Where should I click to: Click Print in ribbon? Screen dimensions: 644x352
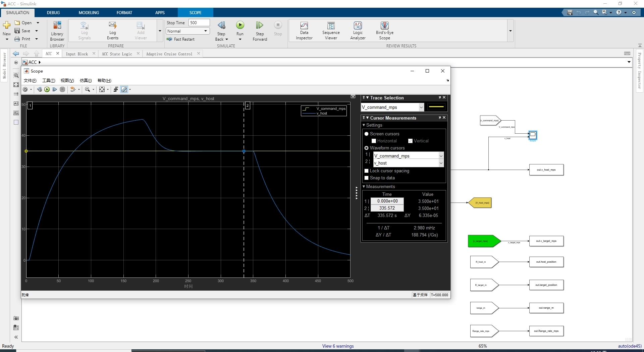pos(22,39)
